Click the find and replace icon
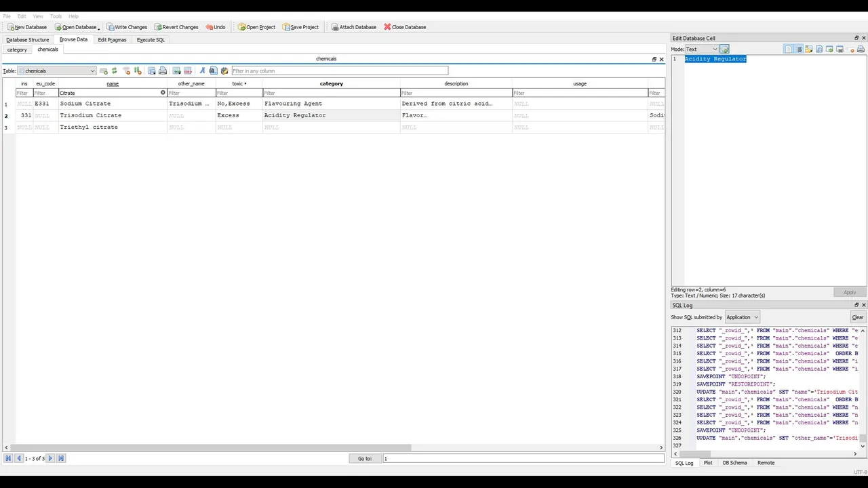The image size is (868, 488). coord(224,70)
